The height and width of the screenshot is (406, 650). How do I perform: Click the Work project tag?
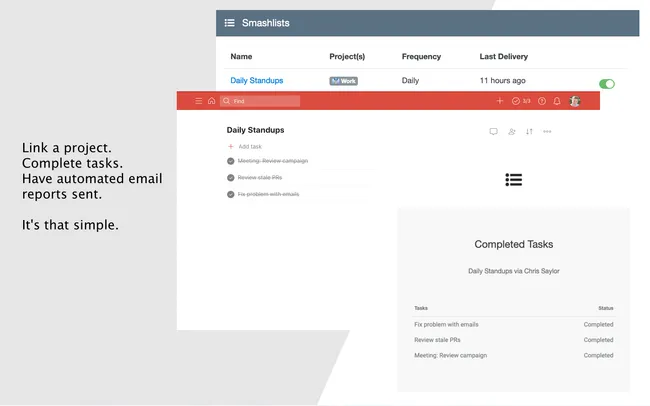343,80
